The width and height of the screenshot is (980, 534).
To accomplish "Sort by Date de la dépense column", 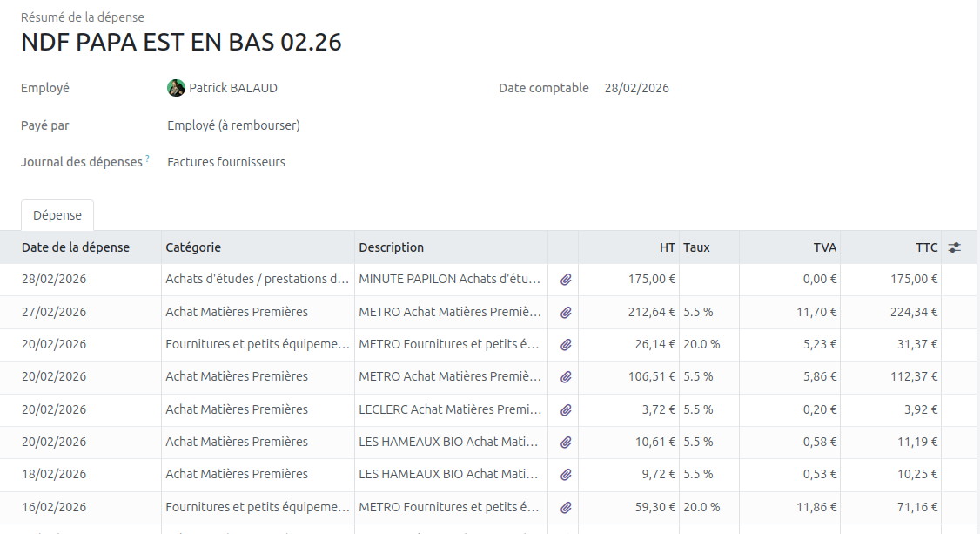I will coord(76,247).
